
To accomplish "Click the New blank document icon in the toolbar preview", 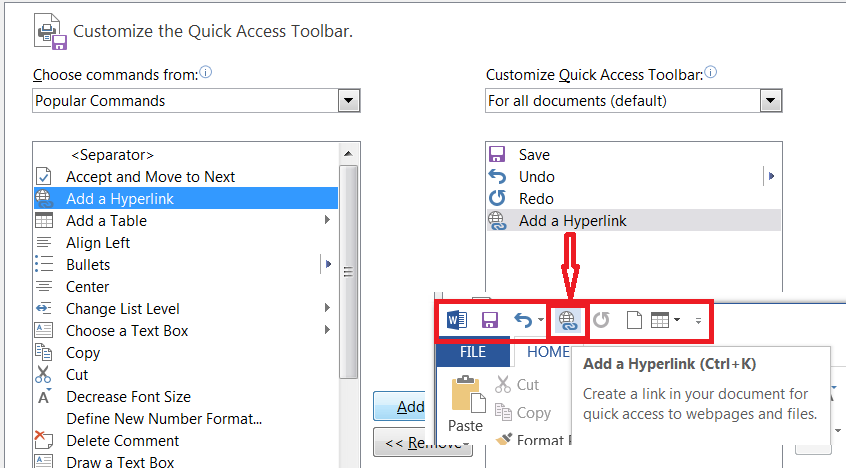I will click(633, 320).
